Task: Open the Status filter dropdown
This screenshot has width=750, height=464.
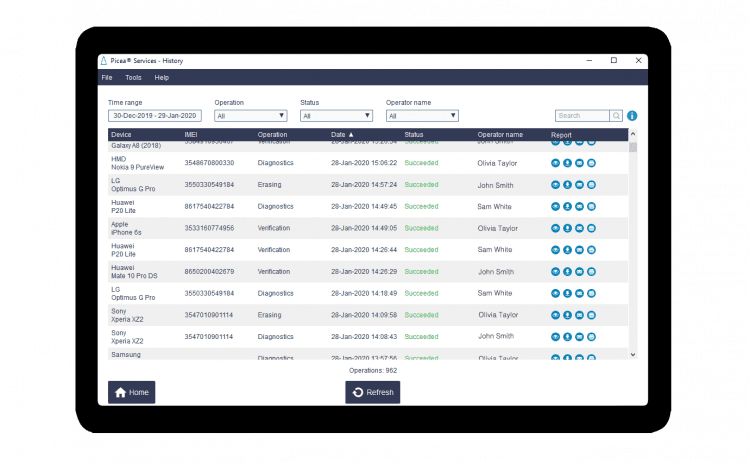Action: (x=336, y=116)
